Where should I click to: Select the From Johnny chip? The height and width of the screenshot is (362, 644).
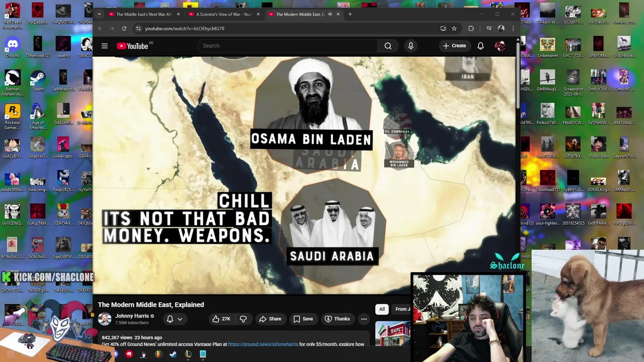coord(401,309)
